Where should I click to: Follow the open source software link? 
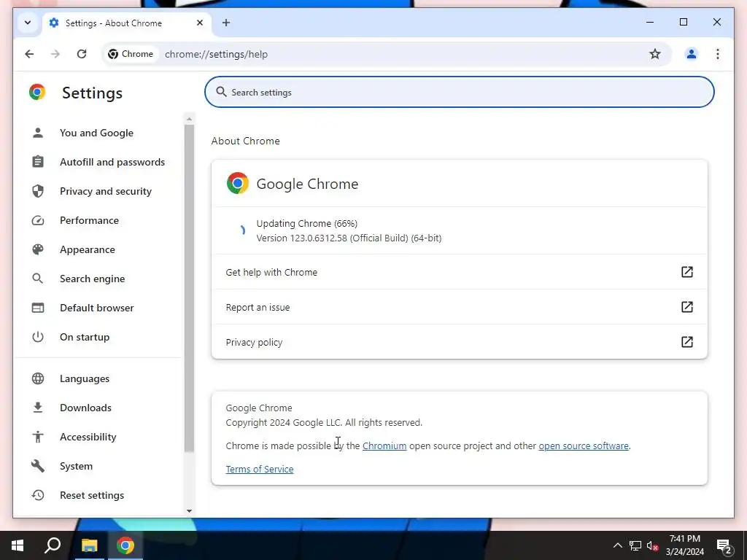point(584,446)
